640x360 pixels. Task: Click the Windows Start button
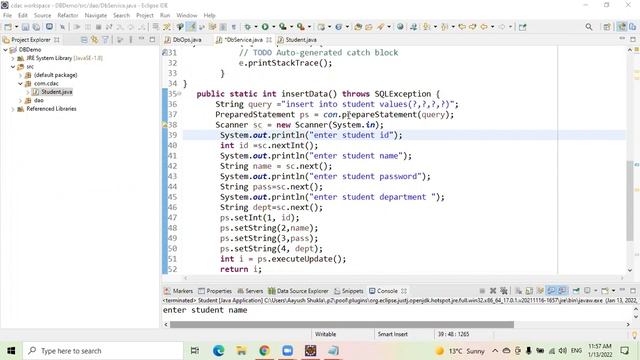tap(11, 351)
